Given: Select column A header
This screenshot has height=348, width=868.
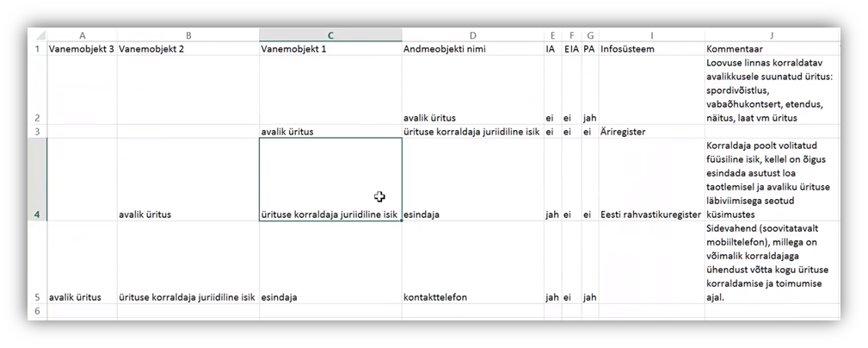Looking at the screenshot, I should 82,35.
